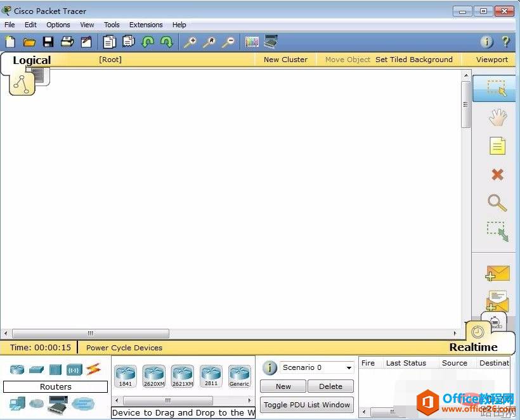Choose the 2620XM router

(x=154, y=376)
